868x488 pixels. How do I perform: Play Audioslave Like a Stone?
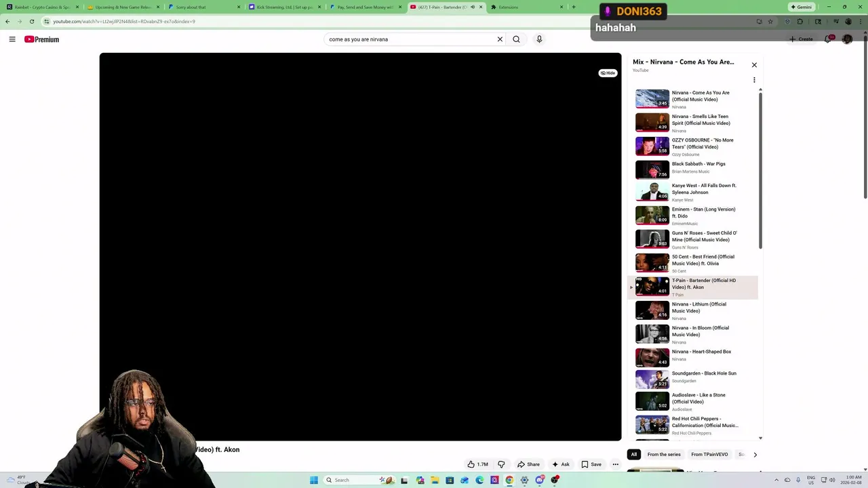(693, 402)
